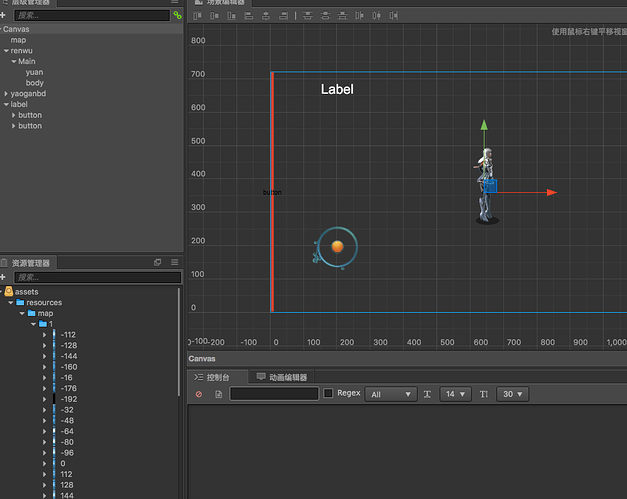Click the green link icon beside hierarchy search
Screen dimensions: 627x499
[177, 16]
